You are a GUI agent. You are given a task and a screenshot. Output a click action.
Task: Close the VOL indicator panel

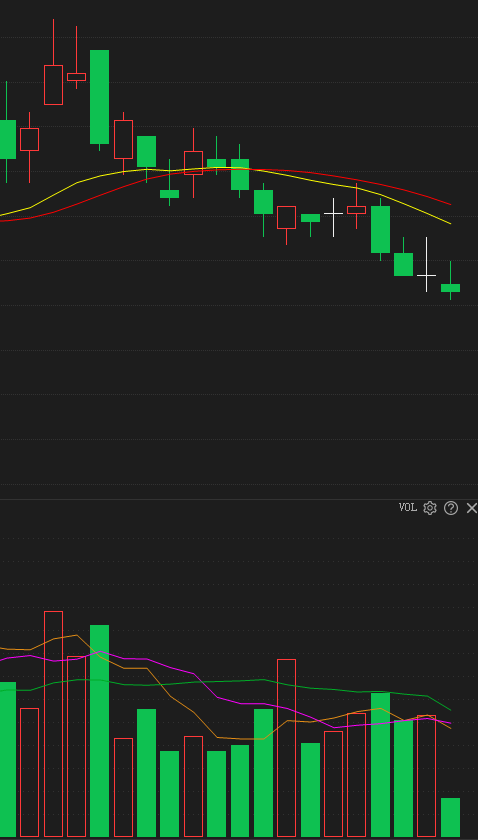pos(472,508)
